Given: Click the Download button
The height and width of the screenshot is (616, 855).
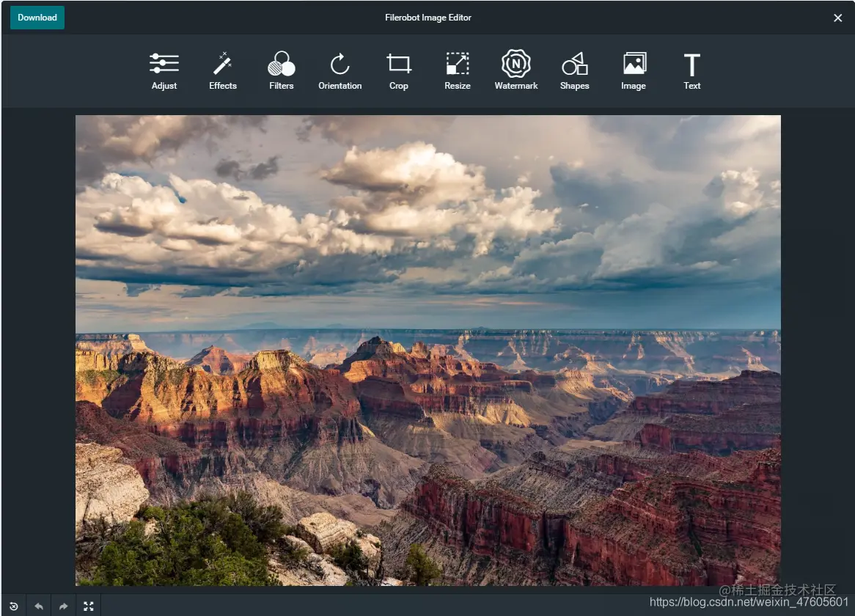Looking at the screenshot, I should [x=37, y=17].
